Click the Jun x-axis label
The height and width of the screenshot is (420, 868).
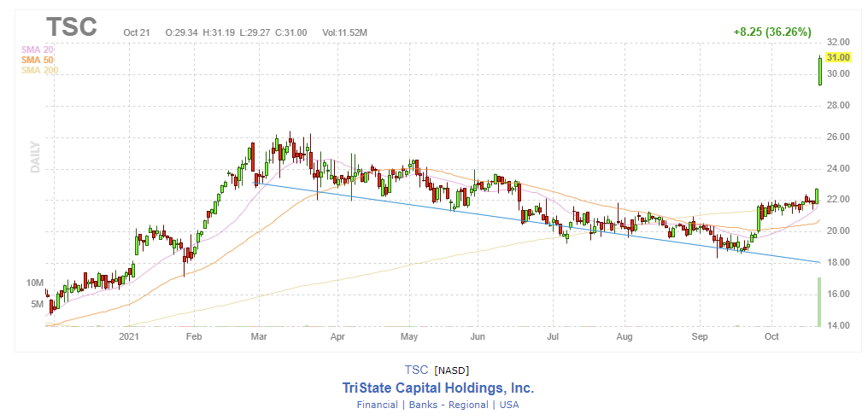coord(478,336)
